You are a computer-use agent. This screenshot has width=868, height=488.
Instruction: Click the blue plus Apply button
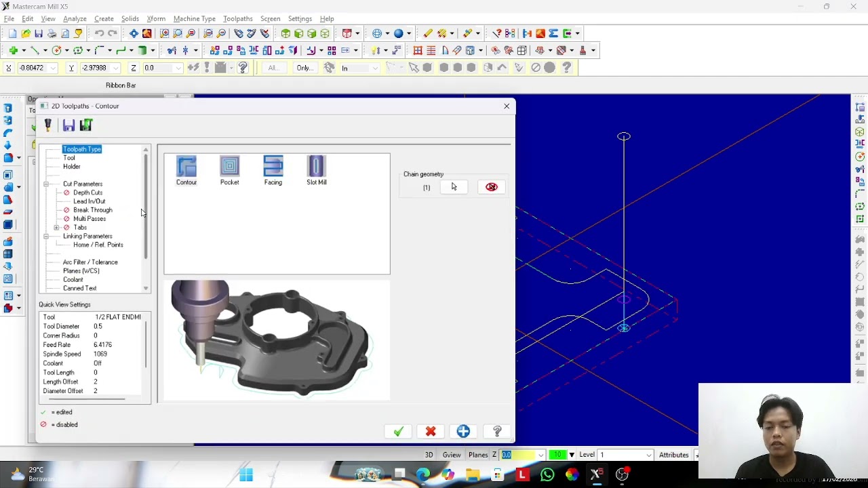point(463,432)
